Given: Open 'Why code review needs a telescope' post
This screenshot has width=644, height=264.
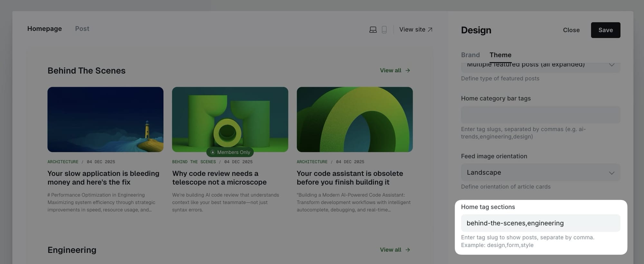Looking at the screenshot, I should tap(219, 178).
